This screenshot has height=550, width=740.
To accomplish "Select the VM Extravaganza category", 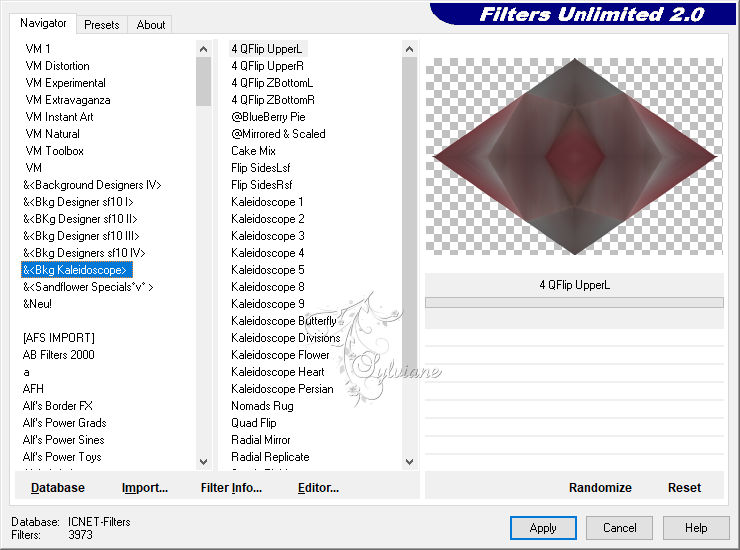I will pos(68,100).
